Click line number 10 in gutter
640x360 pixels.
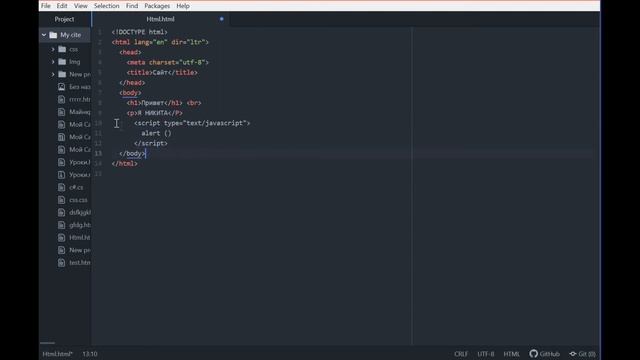click(x=98, y=123)
